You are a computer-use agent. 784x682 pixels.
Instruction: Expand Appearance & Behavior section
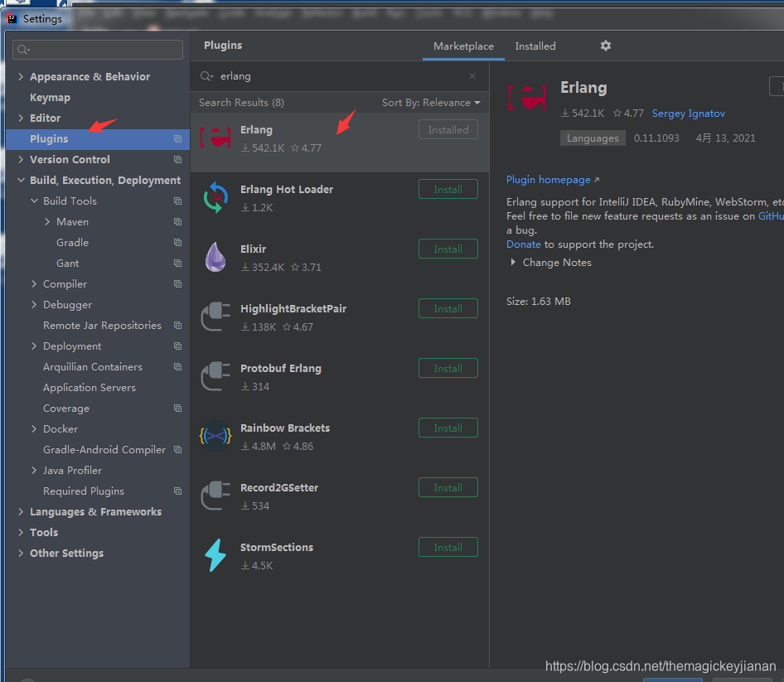click(21, 76)
